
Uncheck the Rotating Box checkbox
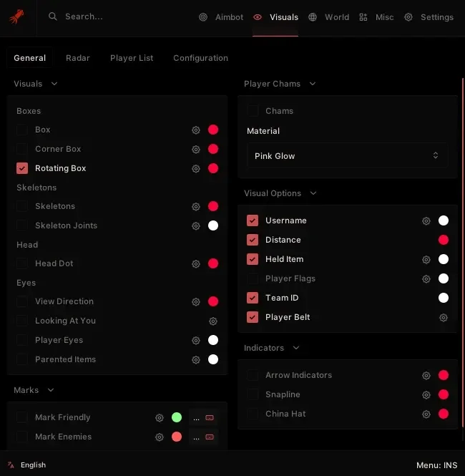tap(22, 168)
